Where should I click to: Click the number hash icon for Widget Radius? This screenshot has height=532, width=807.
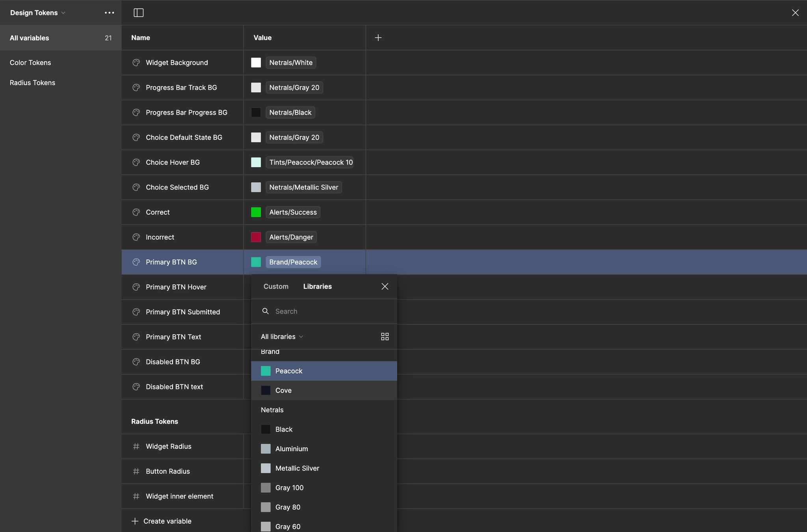tap(136, 446)
